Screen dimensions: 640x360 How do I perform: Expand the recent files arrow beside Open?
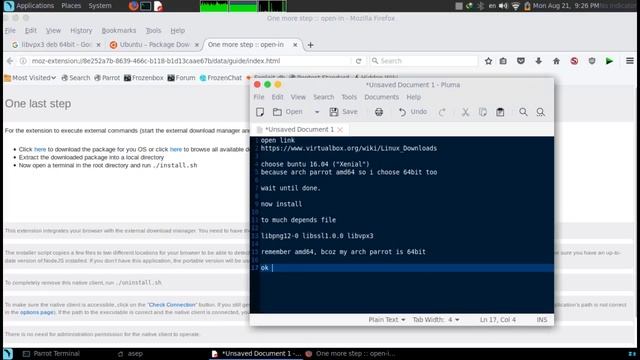click(x=317, y=112)
